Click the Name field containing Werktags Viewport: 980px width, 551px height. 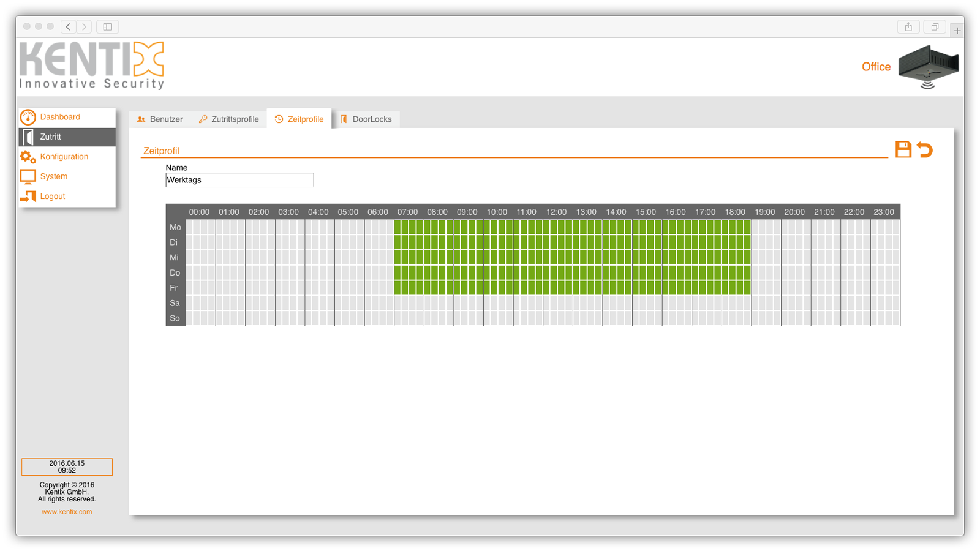(239, 180)
